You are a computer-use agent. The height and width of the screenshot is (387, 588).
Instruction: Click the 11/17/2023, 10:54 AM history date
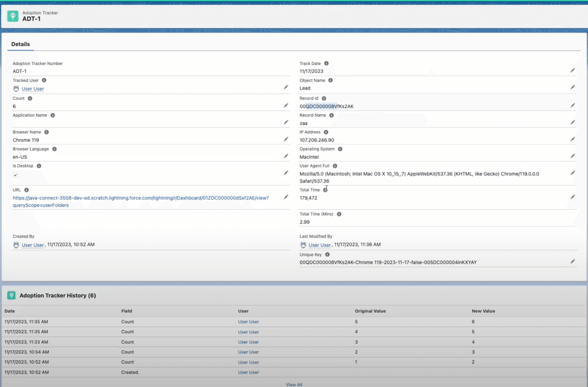(27, 352)
